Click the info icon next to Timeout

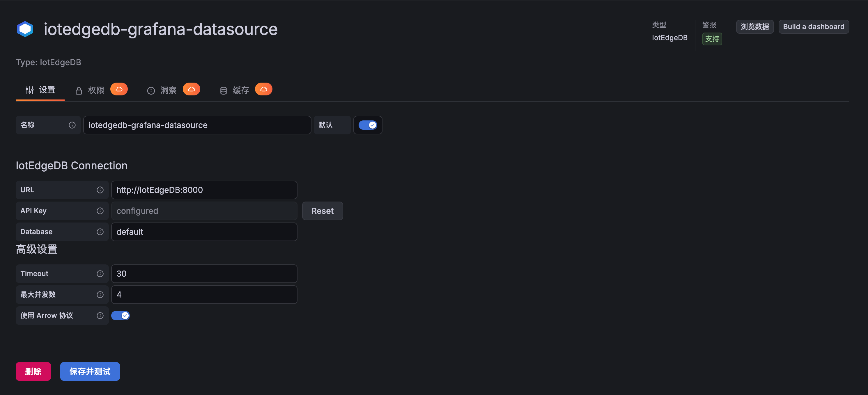pyautogui.click(x=100, y=274)
